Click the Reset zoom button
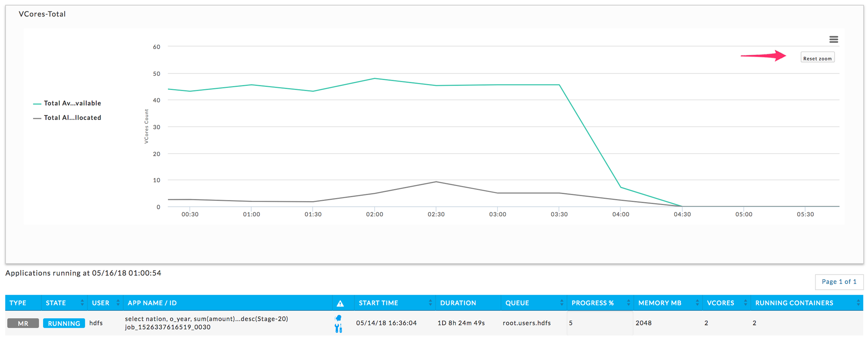 click(x=817, y=58)
